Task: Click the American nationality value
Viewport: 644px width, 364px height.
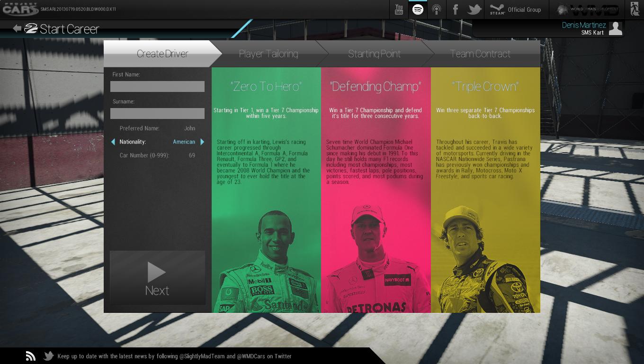Action: click(184, 142)
